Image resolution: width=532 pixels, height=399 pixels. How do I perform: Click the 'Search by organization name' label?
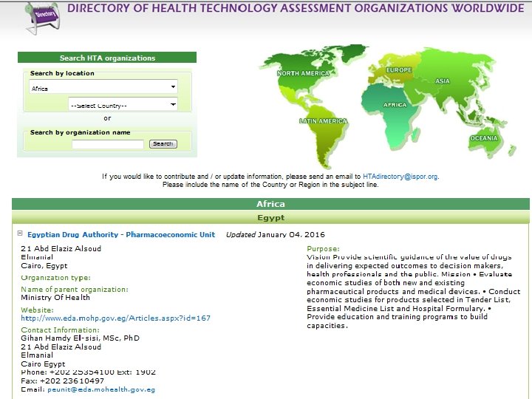[x=80, y=132]
